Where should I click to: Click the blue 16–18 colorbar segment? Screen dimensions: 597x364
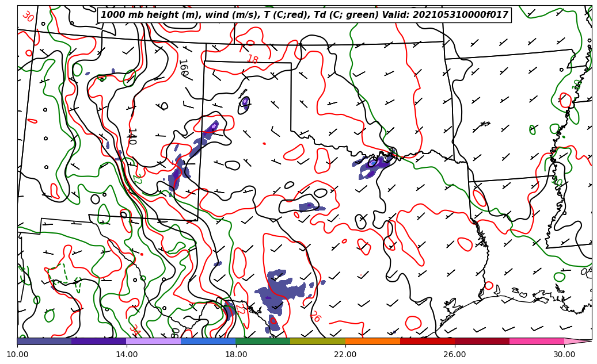[208, 341]
